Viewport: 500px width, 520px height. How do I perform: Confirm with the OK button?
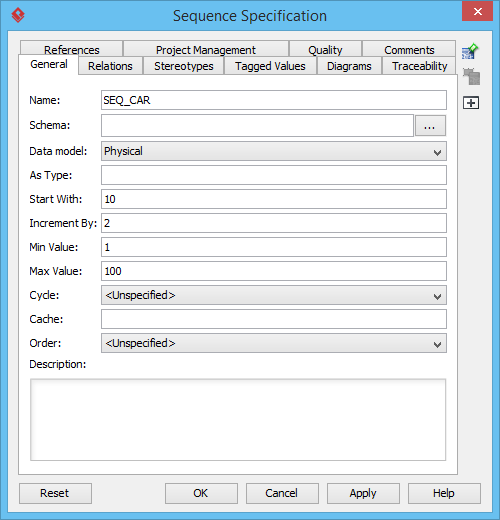point(201,493)
